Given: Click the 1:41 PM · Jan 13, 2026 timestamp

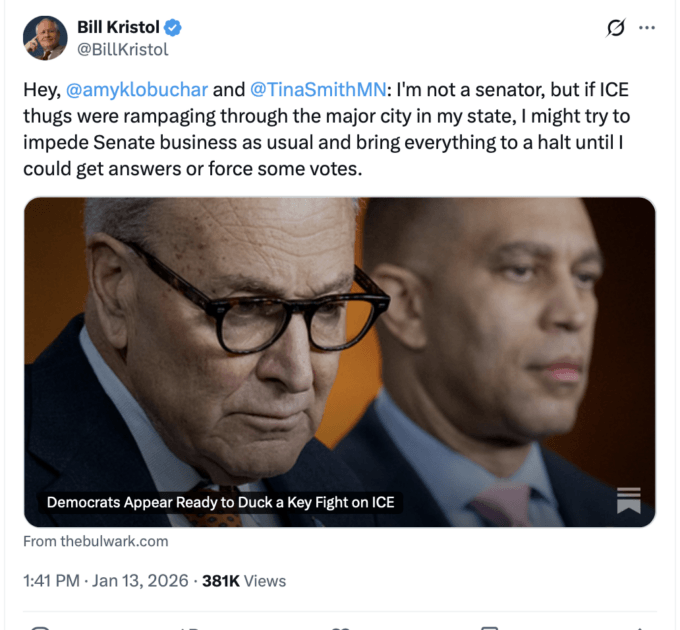Looking at the screenshot, I should [104, 580].
